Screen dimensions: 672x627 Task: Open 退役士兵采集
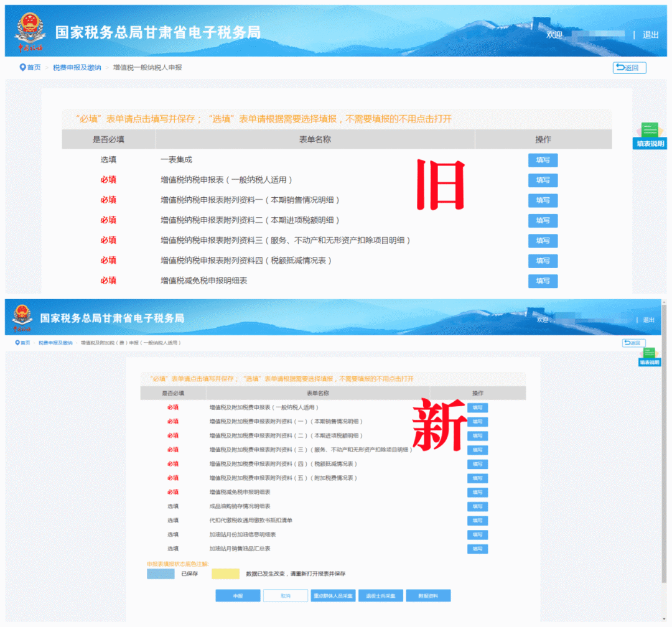tap(381, 596)
